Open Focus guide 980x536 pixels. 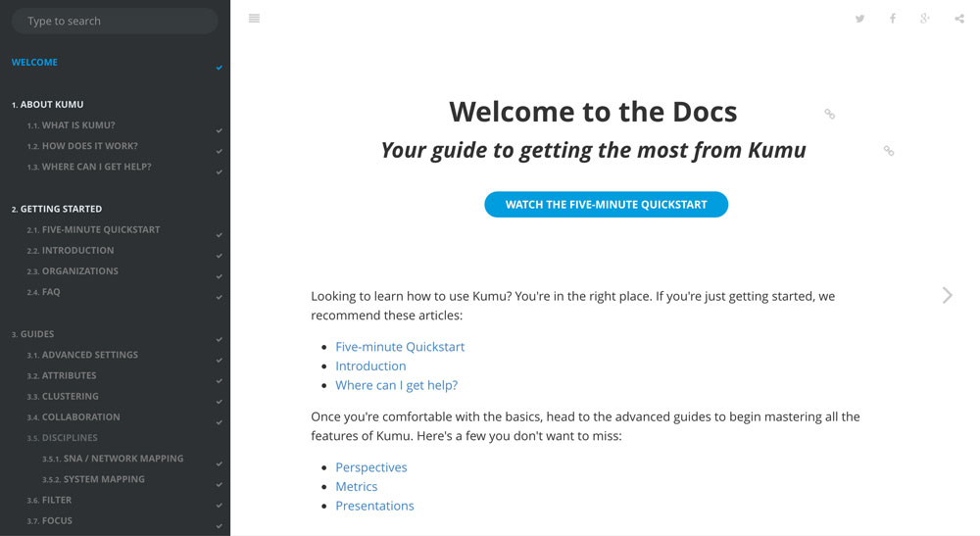(49, 520)
